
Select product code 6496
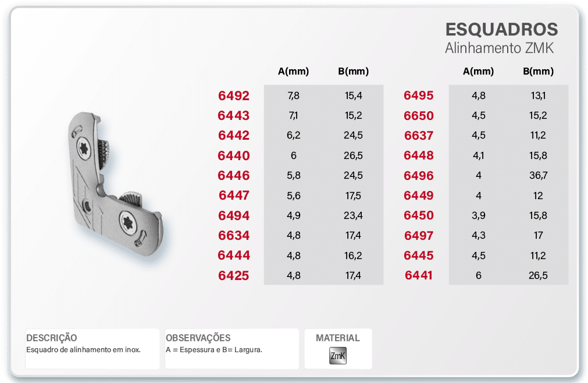click(419, 176)
